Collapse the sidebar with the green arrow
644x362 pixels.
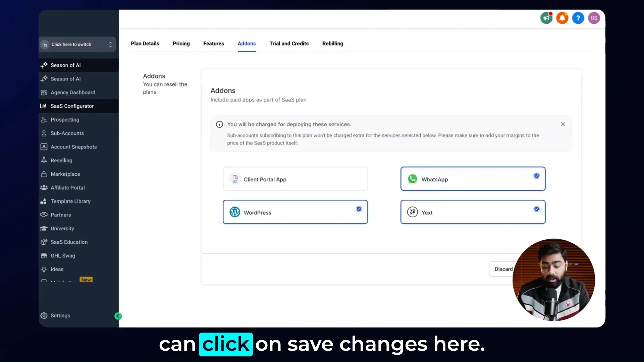[118, 316]
